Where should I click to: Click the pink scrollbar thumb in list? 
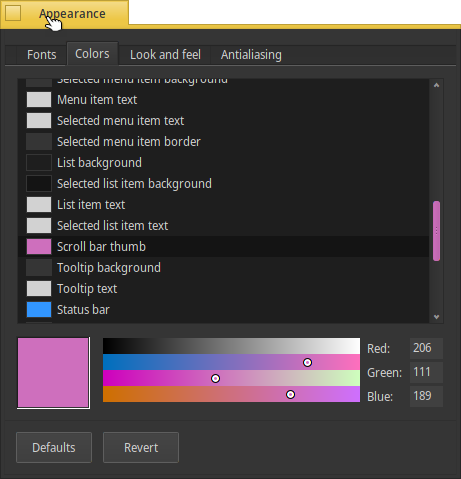(x=436, y=231)
